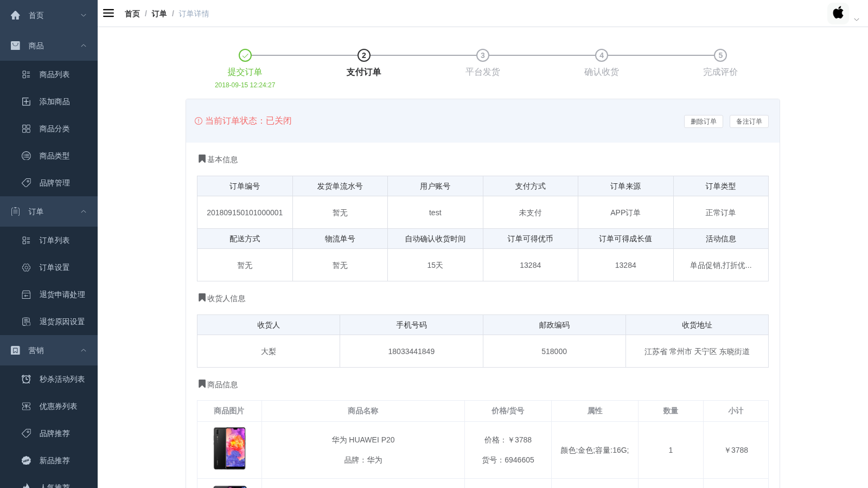Screen dimensions: 868x488
Task: Collapse the 营销 sidebar section chevron
Action: [84, 350]
